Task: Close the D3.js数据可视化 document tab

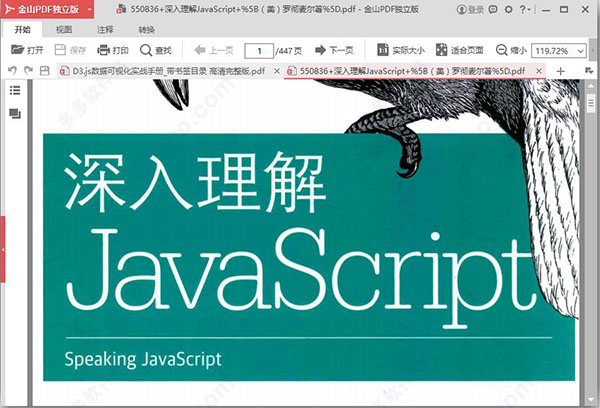Action: click(277, 71)
